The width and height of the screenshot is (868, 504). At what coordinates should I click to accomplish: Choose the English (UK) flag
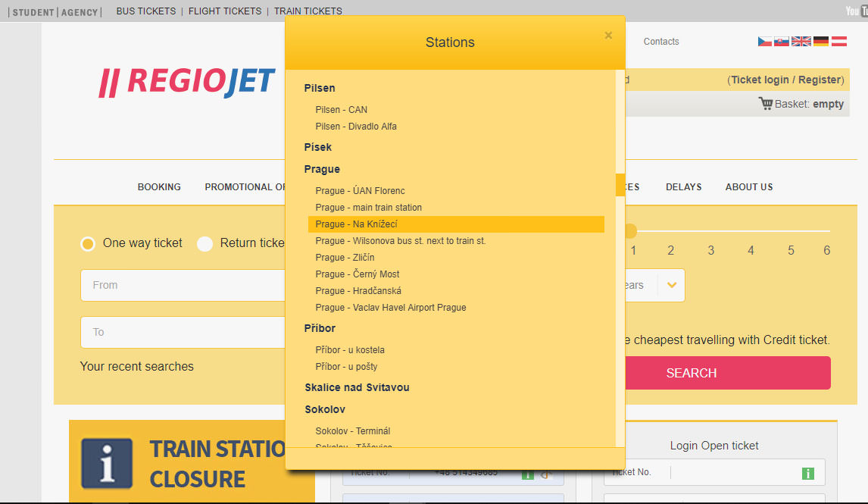(x=801, y=42)
